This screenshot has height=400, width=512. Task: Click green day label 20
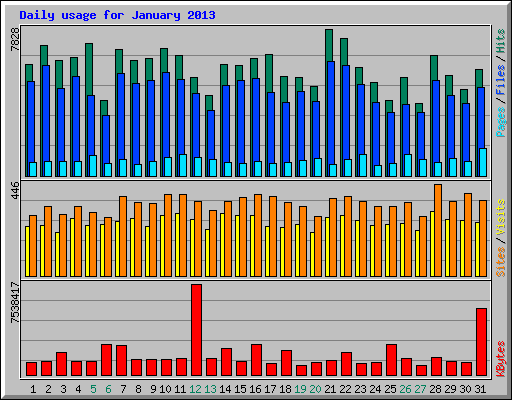[x=315, y=389]
